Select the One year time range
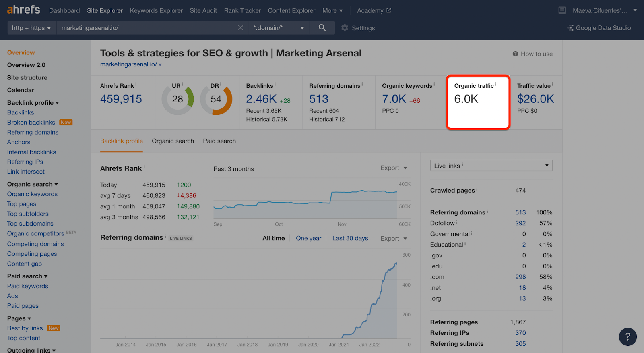The width and height of the screenshot is (644, 353). 308,238
